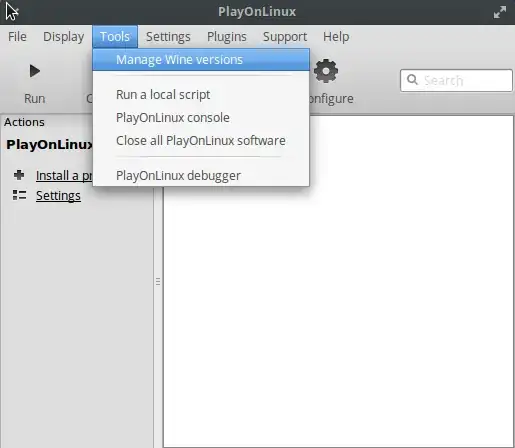Image resolution: width=515 pixels, height=448 pixels.
Task: Close the open Tools menu
Action: (115, 37)
